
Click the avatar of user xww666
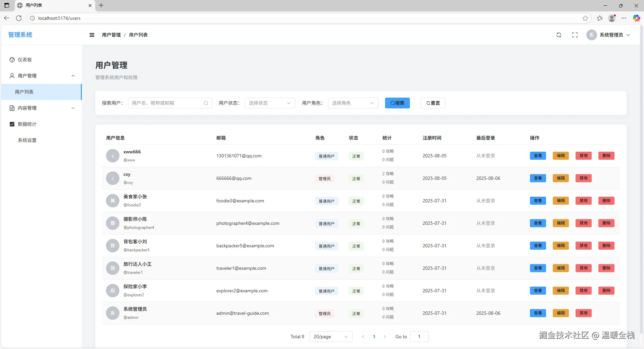113,156
